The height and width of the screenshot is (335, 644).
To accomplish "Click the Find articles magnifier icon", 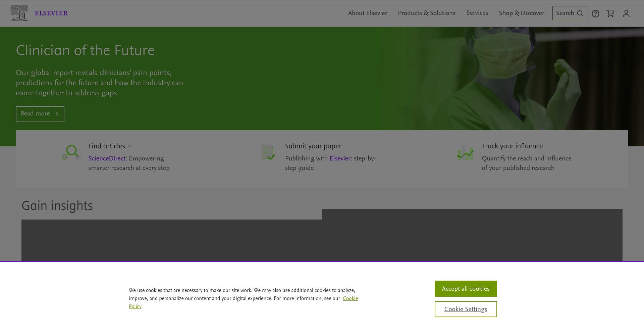I will click(x=71, y=152).
